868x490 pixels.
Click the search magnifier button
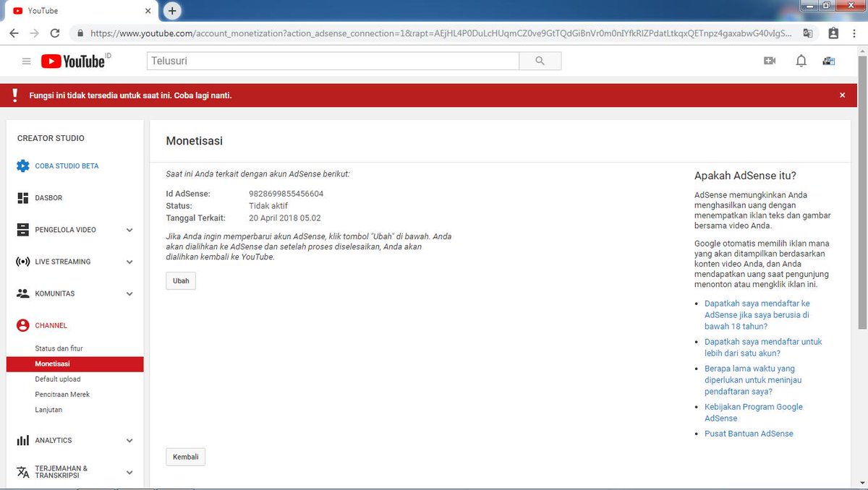[x=540, y=61]
